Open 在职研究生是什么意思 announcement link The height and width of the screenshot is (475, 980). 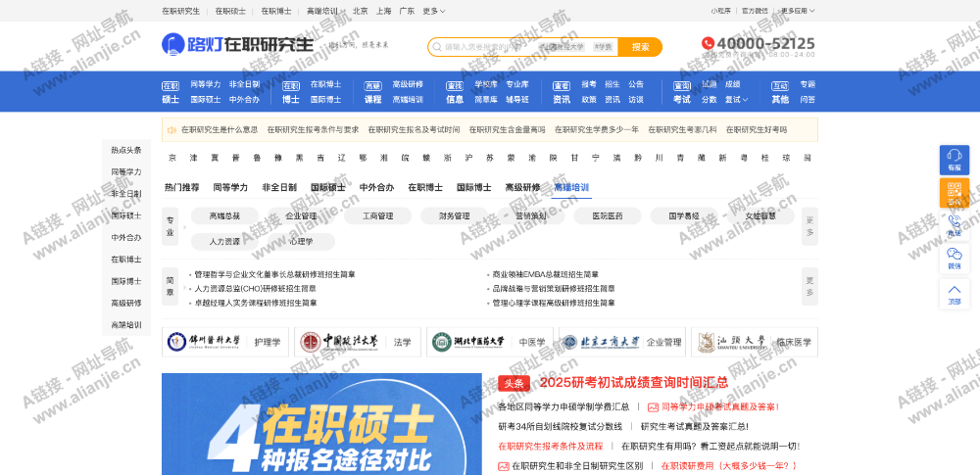point(220,130)
